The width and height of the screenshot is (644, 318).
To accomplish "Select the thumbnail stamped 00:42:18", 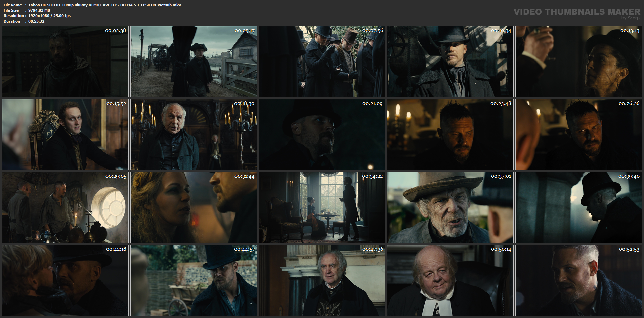I will point(66,280).
